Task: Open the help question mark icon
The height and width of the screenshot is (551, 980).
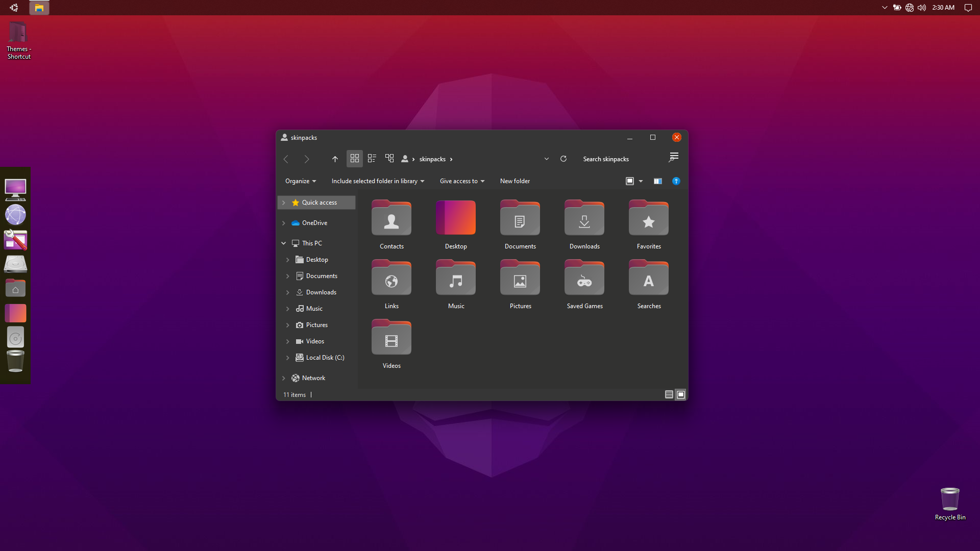Action: (x=676, y=181)
